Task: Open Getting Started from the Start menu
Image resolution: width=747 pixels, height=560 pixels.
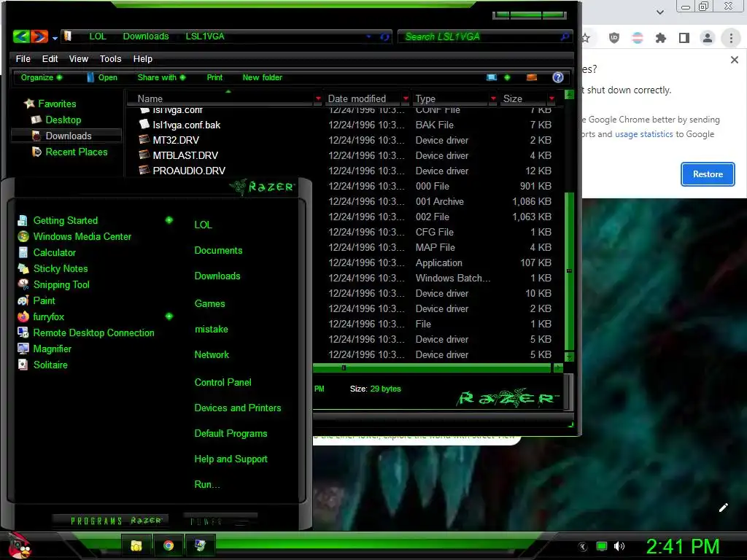Action: pos(65,220)
